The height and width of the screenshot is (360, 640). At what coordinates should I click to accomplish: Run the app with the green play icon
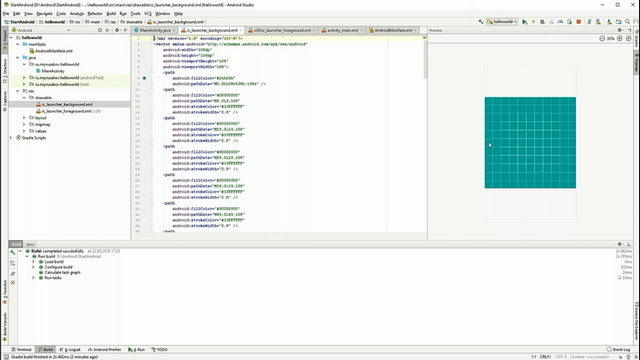(x=524, y=22)
